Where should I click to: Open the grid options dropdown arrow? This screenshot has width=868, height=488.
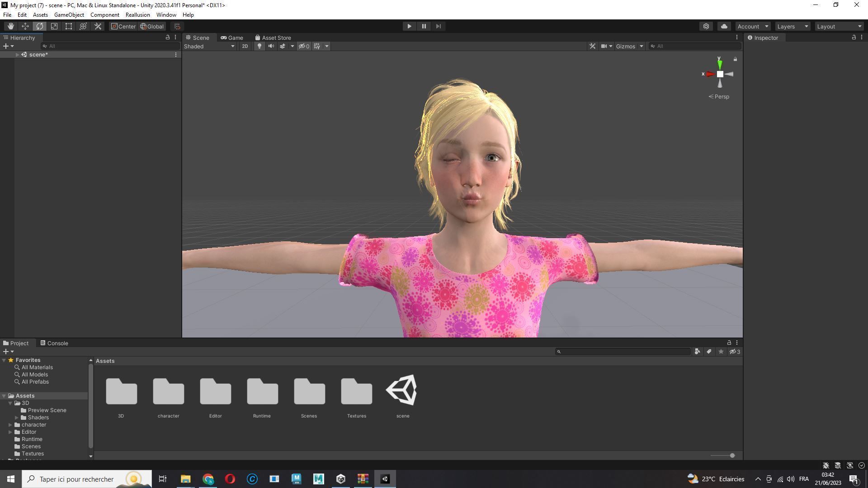coord(327,46)
